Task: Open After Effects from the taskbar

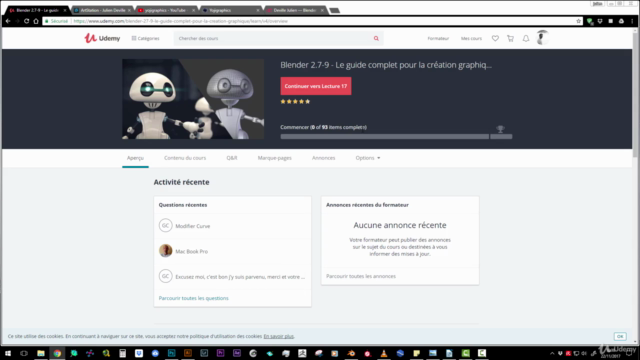Action: (237, 353)
